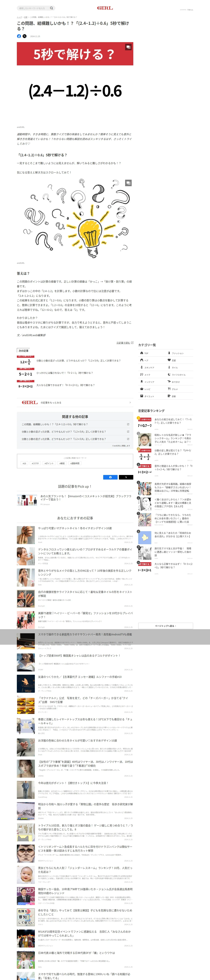Select the #スマホ keyword tag
The width and height of the screenshot is (210, 980).
(x=35, y=463)
